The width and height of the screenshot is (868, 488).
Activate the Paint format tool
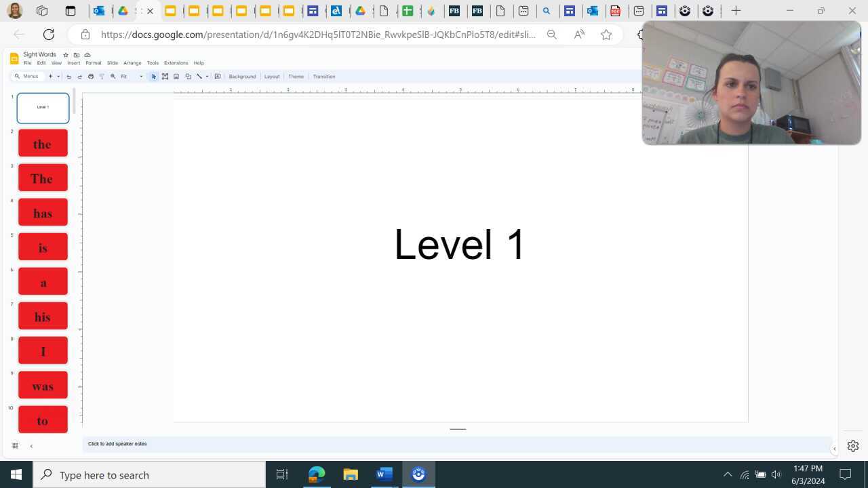click(x=102, y=76)
